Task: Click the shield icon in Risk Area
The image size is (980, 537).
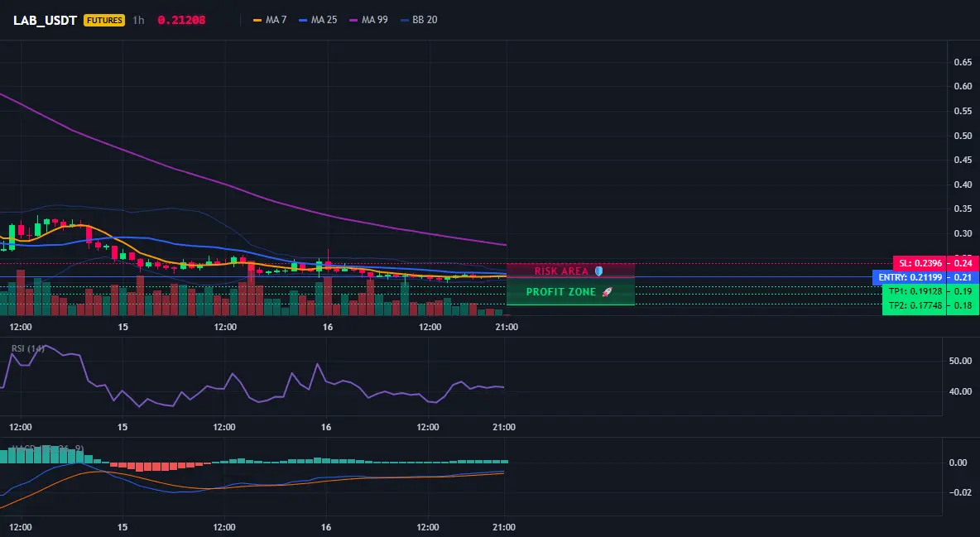Action: (598, 271)
